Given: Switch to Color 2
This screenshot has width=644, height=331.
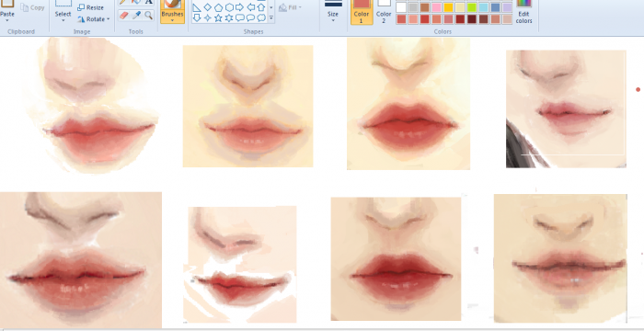Looking at the screenshot, I should [x=384, y=12].
